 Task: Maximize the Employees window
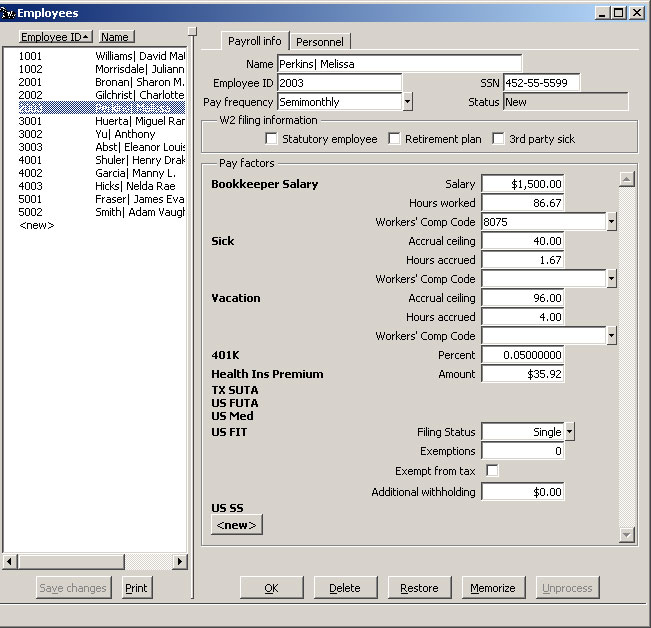tap(619, 13)
